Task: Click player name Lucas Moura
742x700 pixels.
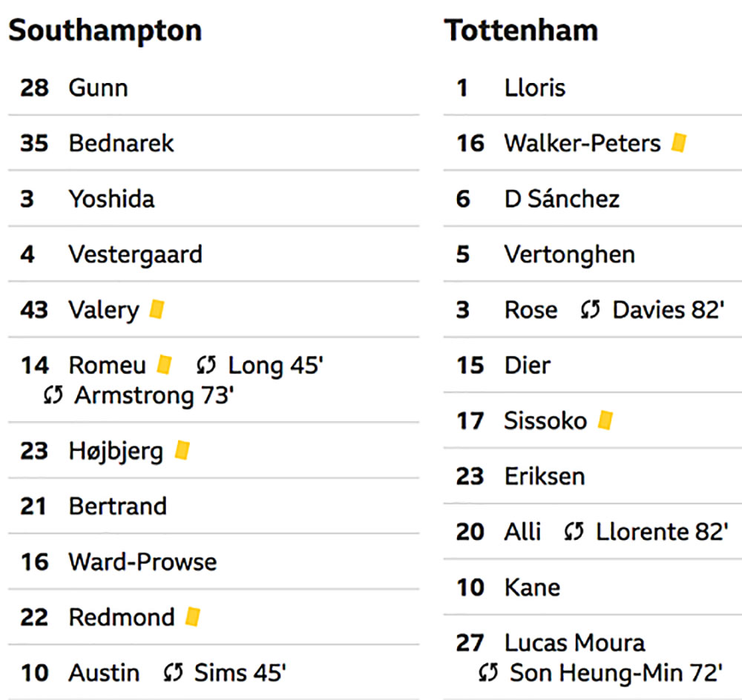Action: pyautogui.click(x=574, y=642)
